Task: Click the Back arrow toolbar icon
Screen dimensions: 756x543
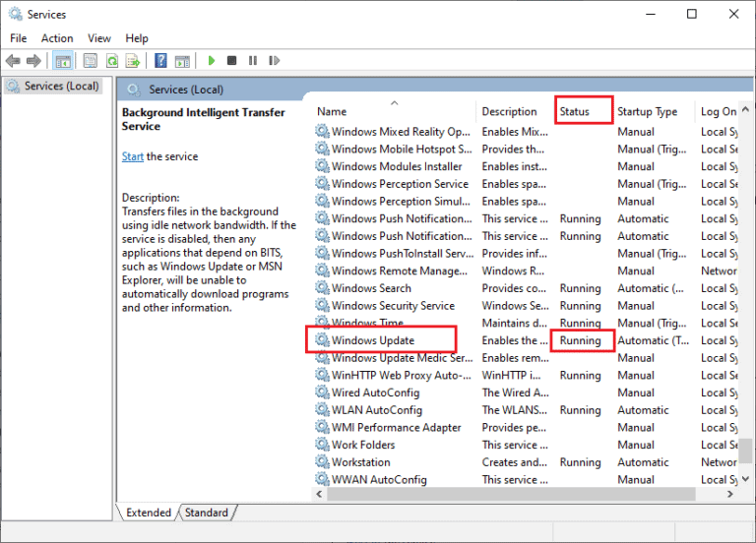Action: click(x=13, y=61)
